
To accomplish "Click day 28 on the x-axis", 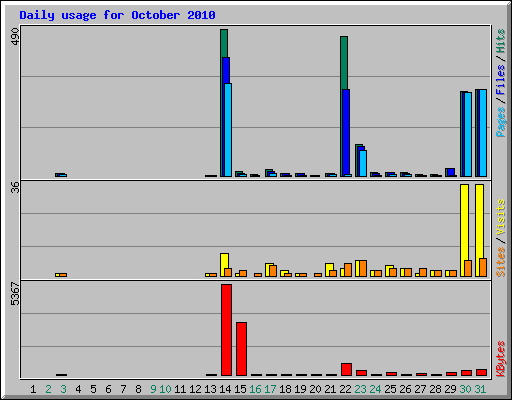I will tap(435, 389).
